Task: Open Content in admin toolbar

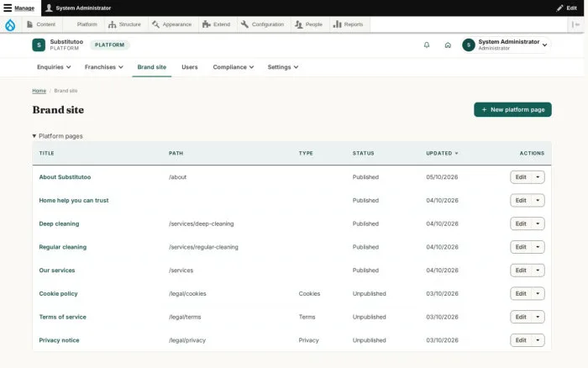Action: click(41, 24)
